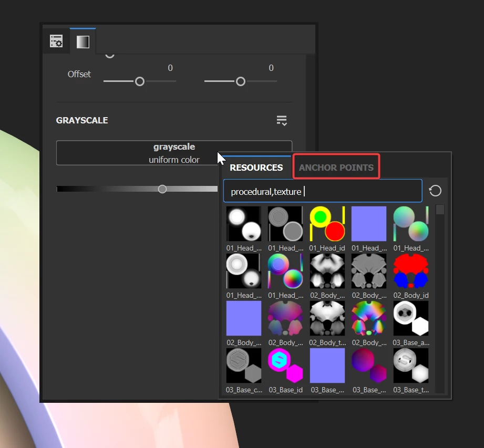Viewport: 484px width, 448px height.
Task: Click the second Offset value 0
Action: (271, 68)
